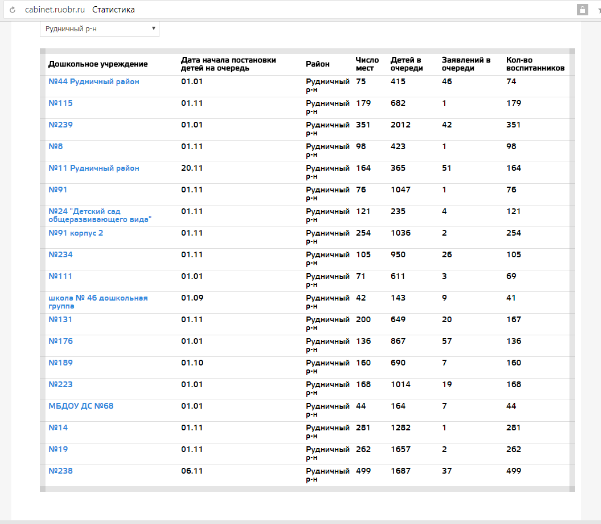Viewport: 601px width, 524px height.
Task: Click Дата начала постановки детей column header
Action: pyautogui.click(x=228, y=64)
